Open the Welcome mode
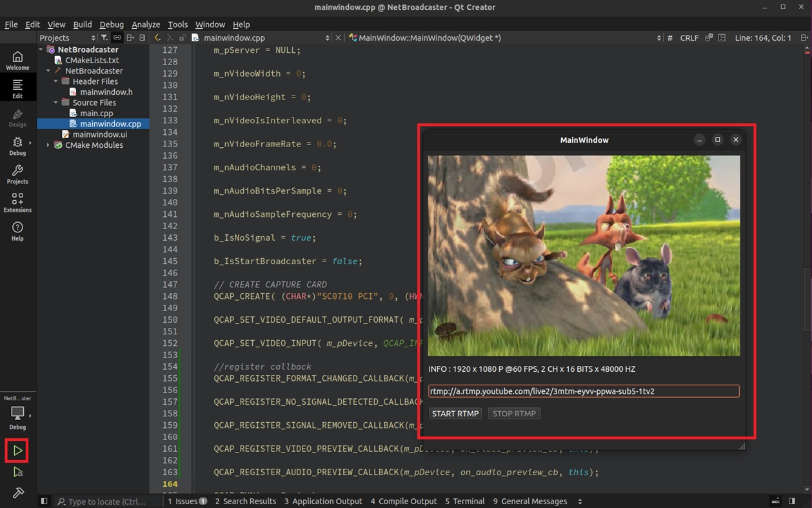812x508 pixels. [17, 61]
